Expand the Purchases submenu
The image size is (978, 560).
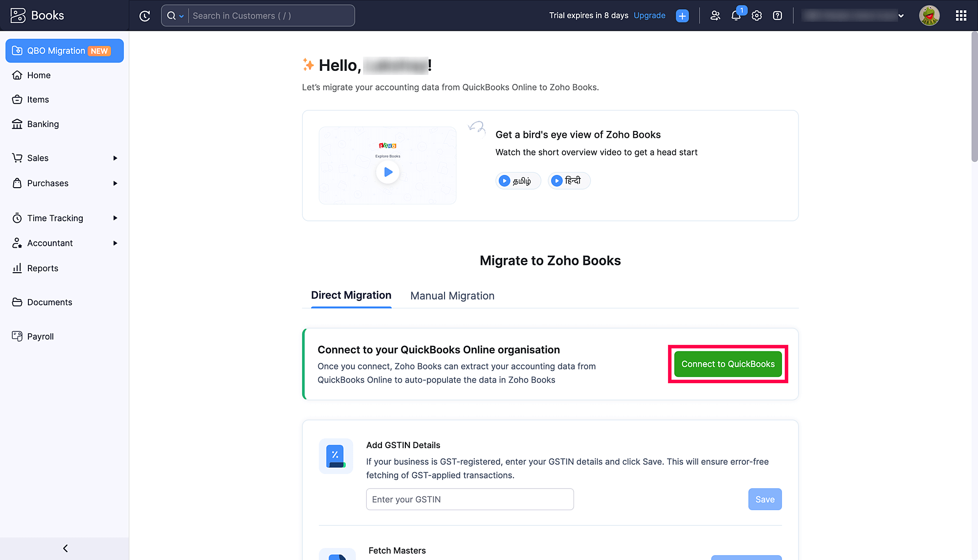[115, 183]
